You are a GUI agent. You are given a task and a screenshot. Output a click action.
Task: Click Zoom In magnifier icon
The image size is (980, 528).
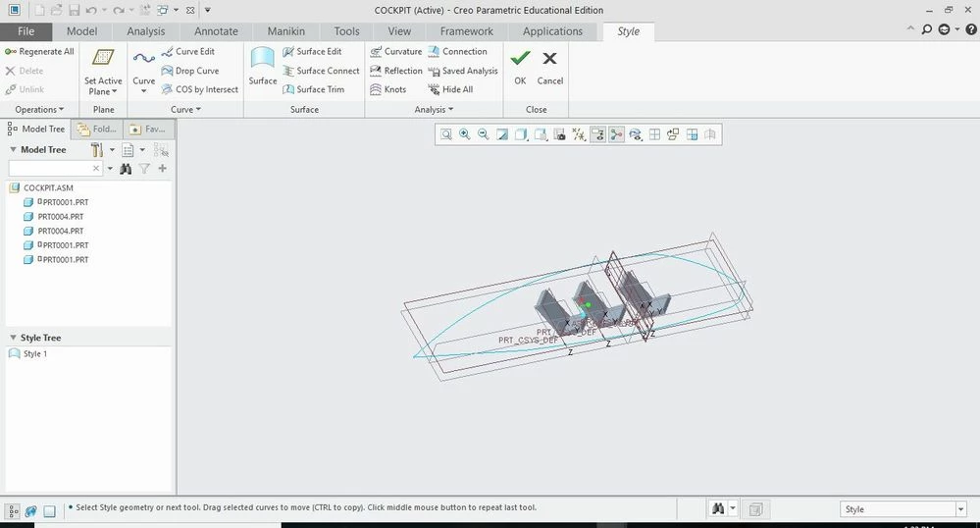coord(465,134)
